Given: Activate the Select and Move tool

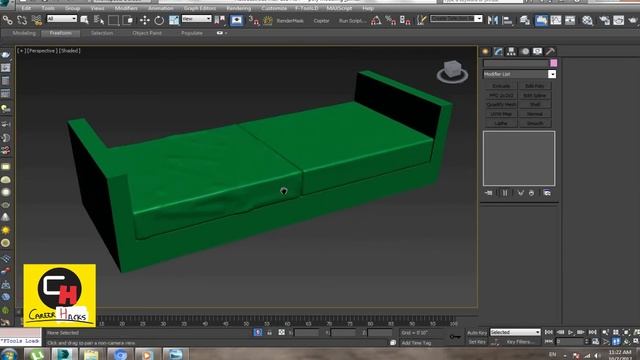Looking at the screenshot, I should coord(144,20).
